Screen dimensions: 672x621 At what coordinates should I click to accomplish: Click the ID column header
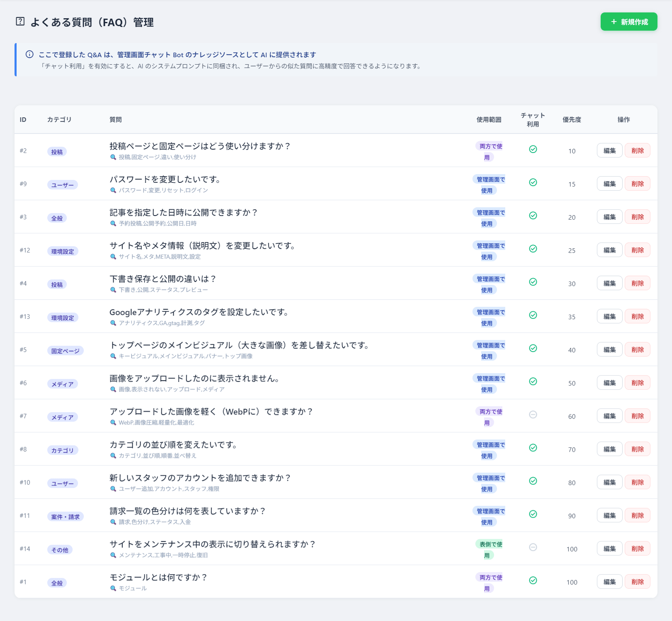23,119
